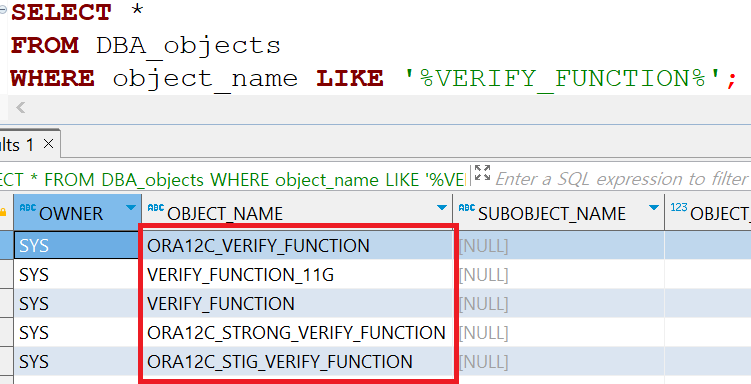Select SYS owner cell of ORA12C_STIG_VERIFY_FUNCTION row
Screen dimensions: 751x384
78,361
